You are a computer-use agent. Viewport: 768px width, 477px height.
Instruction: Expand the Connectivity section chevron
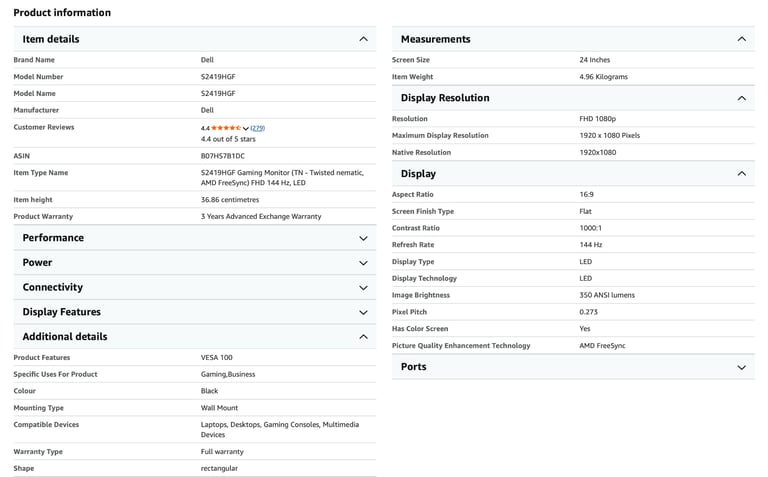(x=363, y=287)
